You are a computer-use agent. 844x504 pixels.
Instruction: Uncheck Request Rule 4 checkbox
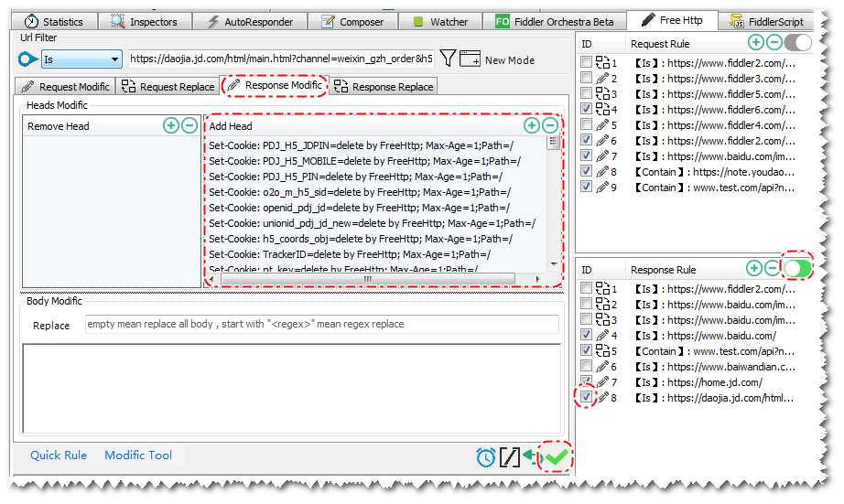point(586,109)
